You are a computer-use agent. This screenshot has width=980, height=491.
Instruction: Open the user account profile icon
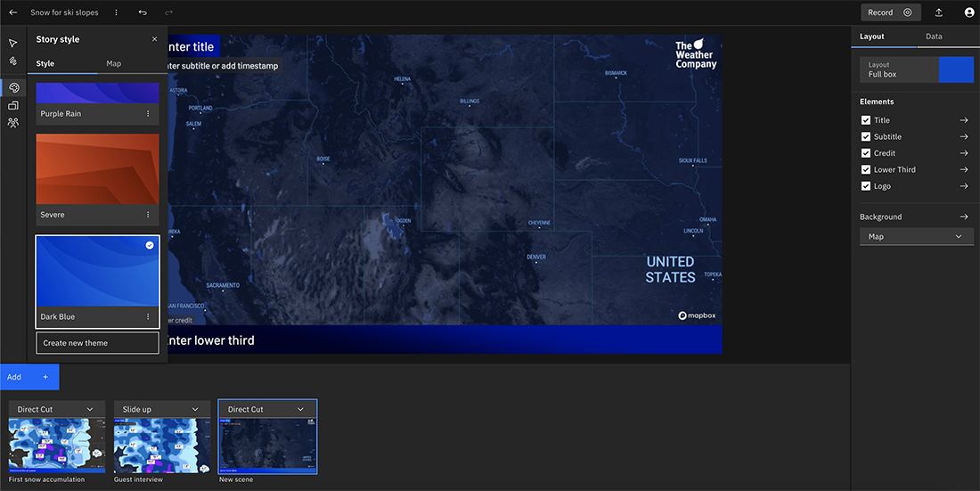tap(969, 12)
